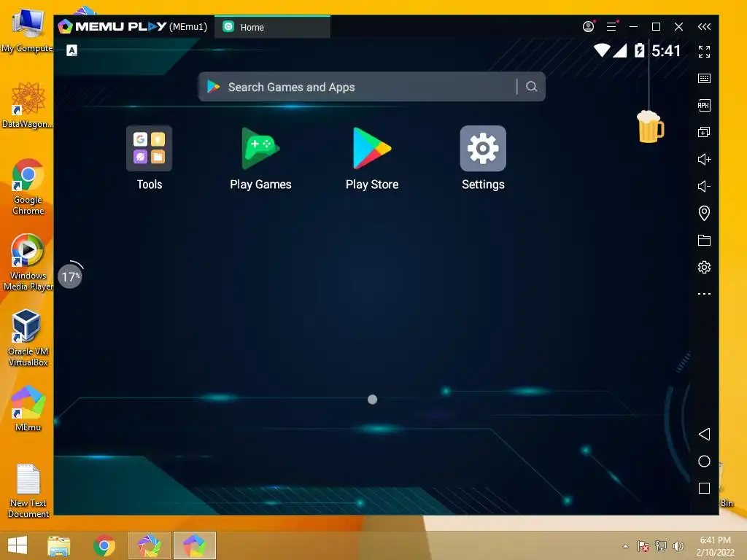Screen dimensions: 747x560
Task: Select My Computer desktop icon
Action: click(x=27, y=30)
